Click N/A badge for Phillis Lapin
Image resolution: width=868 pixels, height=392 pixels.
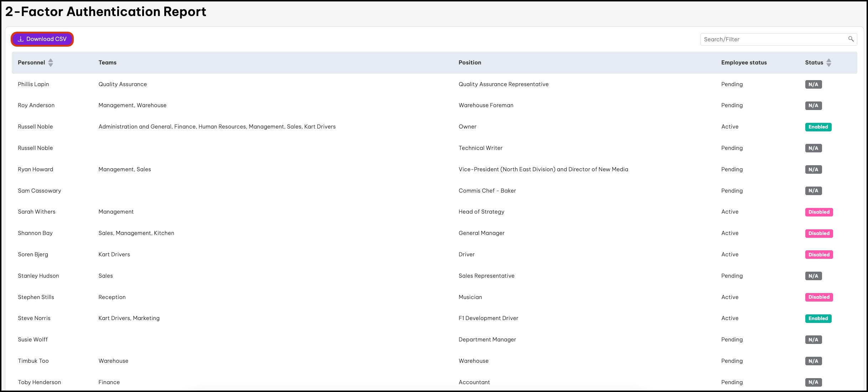click(x=813, y=85)
